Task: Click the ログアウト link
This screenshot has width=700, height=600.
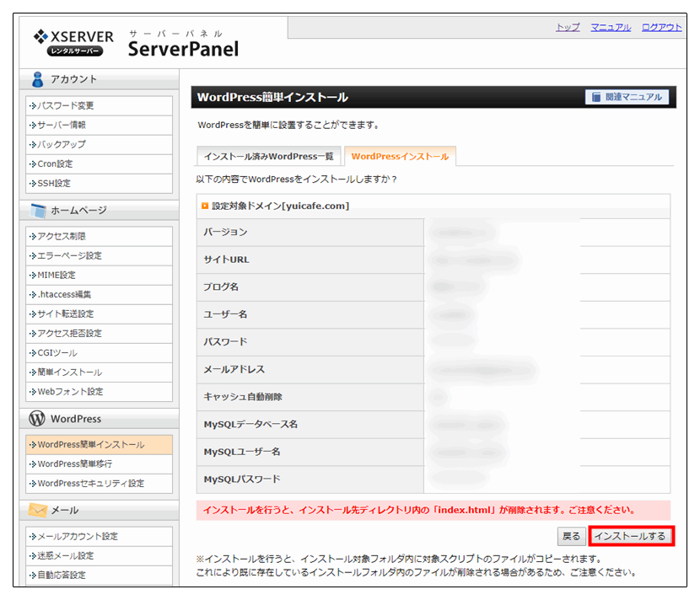Action: tap(661, 27)
